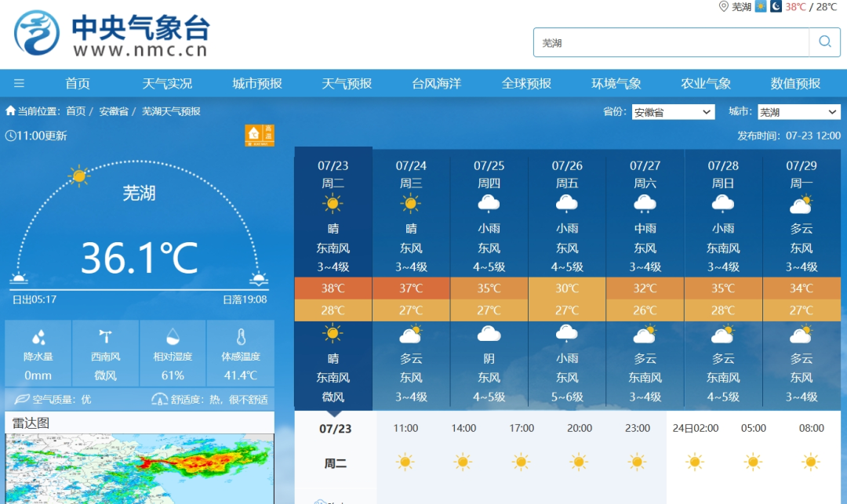
Task: Click the clock icon beside 11:00更新
Action: (x=10, y=136)
